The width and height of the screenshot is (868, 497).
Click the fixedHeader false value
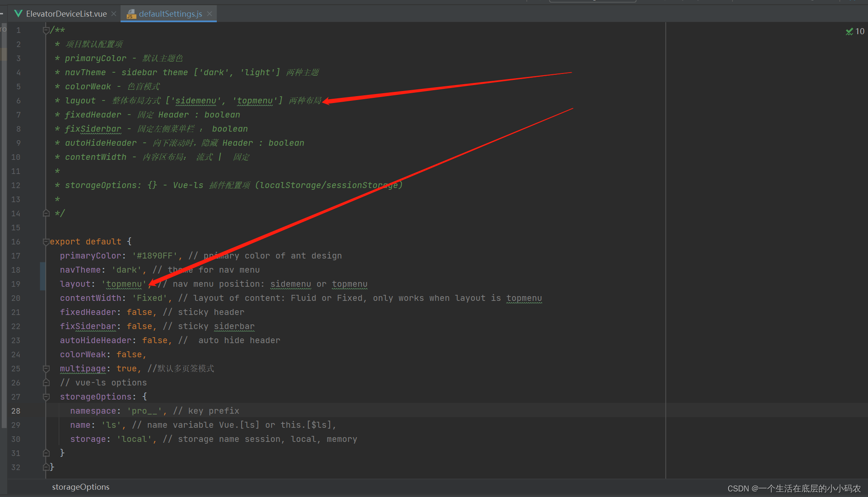pos(139,312)
